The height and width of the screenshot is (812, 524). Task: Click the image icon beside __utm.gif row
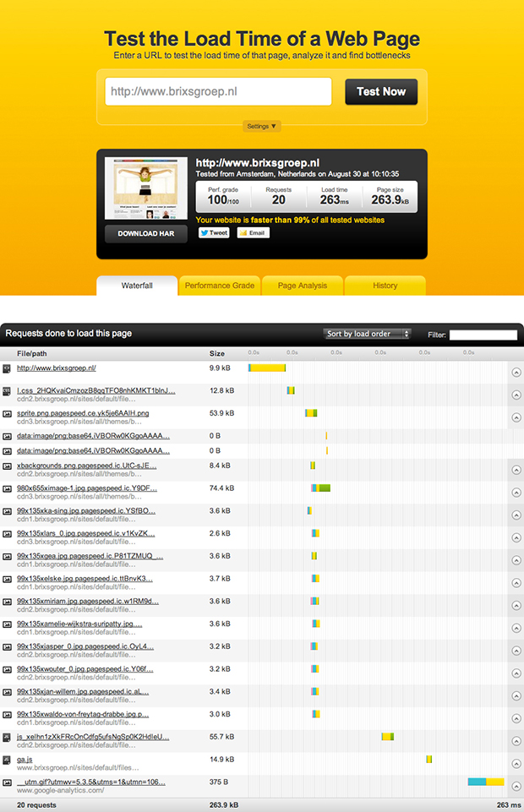click(7, 782)
